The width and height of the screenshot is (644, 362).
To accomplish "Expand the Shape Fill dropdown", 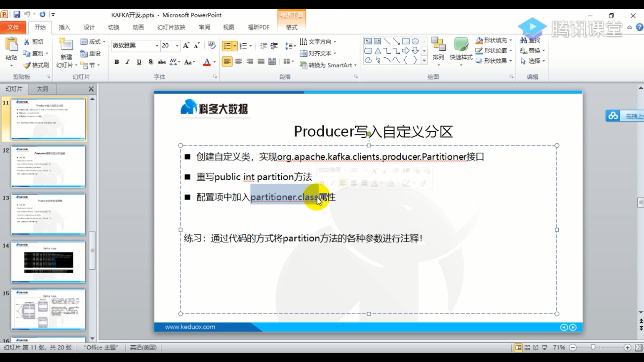I will click(511, 40).
